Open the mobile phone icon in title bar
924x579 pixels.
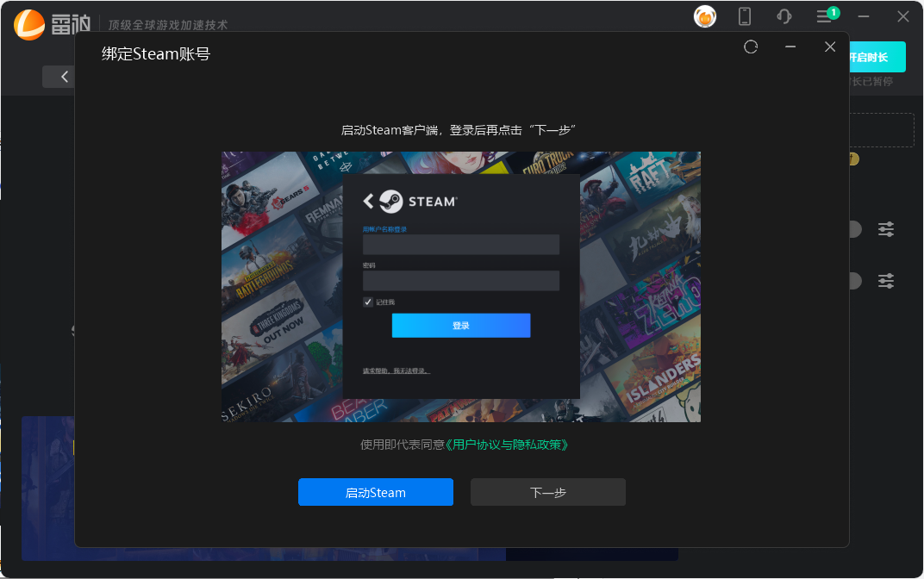click(x=745, y=16)
